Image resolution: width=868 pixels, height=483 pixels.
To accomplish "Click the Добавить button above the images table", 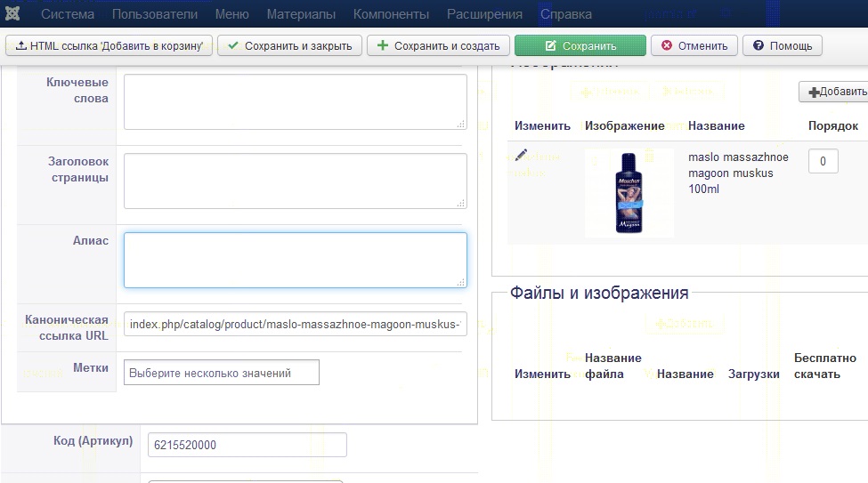I will click(835, 92).
